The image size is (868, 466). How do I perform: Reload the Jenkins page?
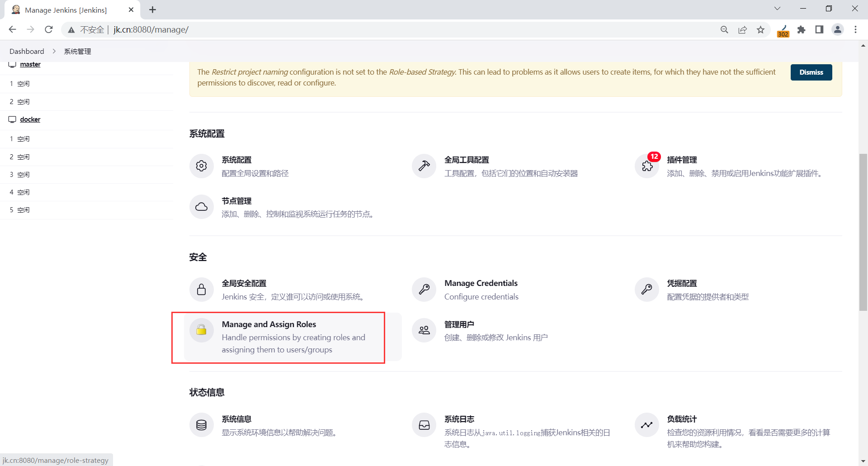click(49, 29)
